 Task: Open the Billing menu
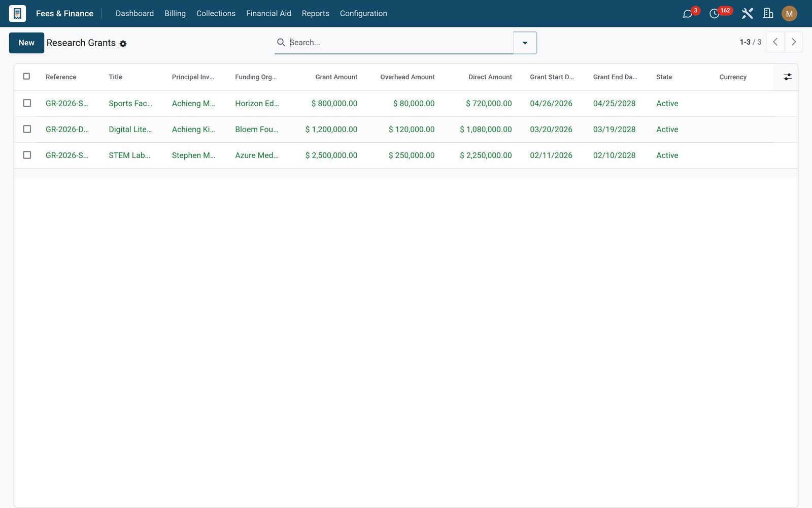pos(175,14)
